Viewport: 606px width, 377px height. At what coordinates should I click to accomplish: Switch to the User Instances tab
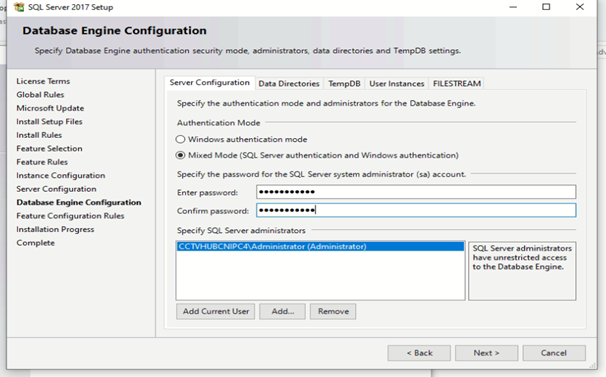pyautogui.click(x=397, y=84)
